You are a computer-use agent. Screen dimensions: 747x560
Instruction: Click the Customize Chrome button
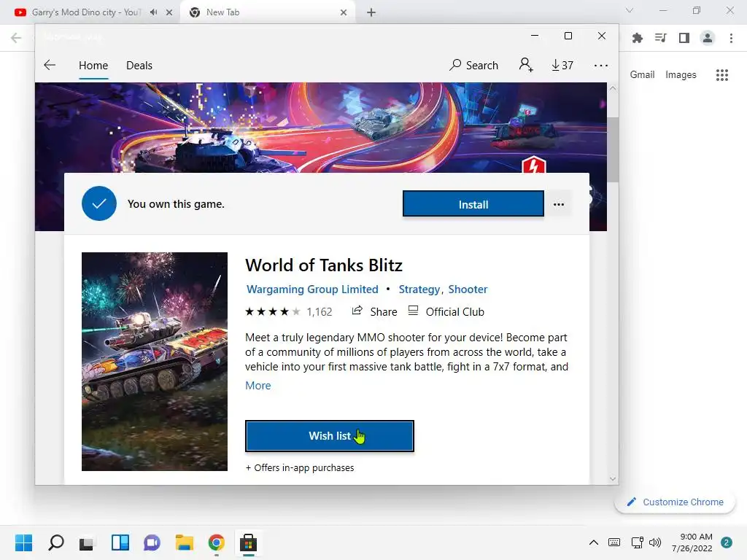[675, 502]
